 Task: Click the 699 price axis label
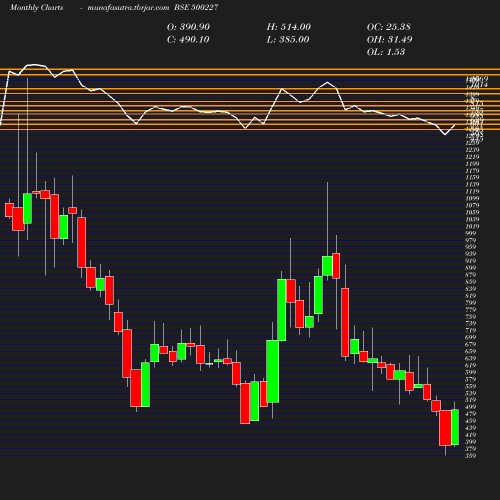[471, 337]
